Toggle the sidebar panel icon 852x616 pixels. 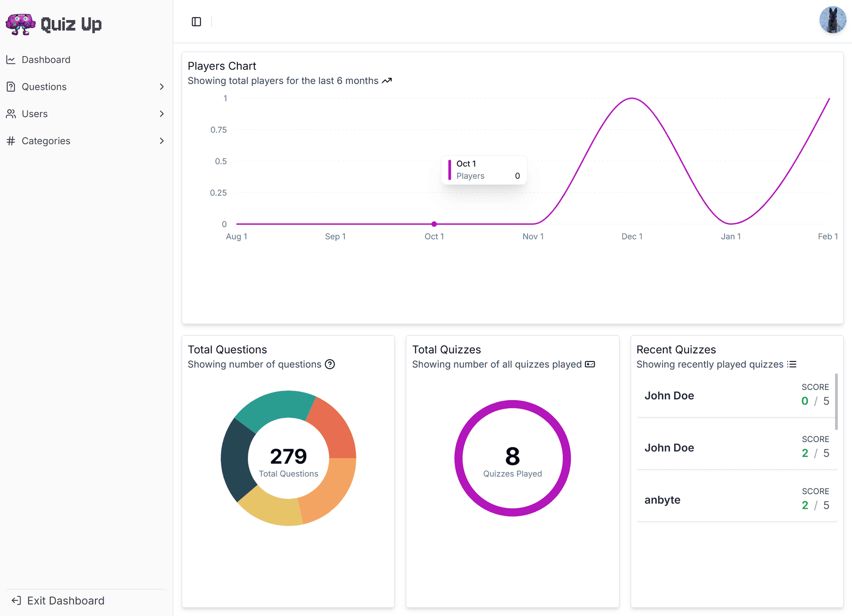click(196, 22)
